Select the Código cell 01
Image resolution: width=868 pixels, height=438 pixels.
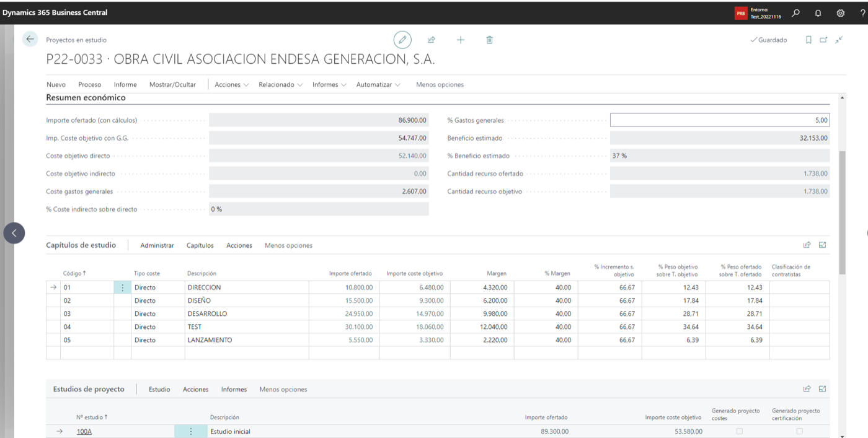(87, 287)
